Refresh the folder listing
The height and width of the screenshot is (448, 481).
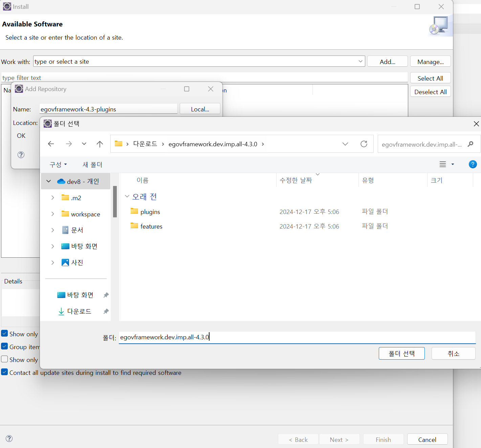[x=364, y=144]
